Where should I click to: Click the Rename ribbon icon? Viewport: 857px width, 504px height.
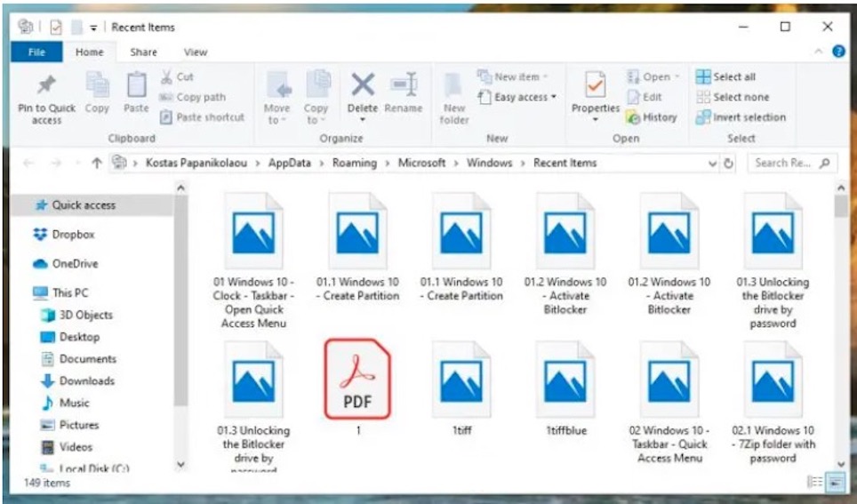point(404,86)
